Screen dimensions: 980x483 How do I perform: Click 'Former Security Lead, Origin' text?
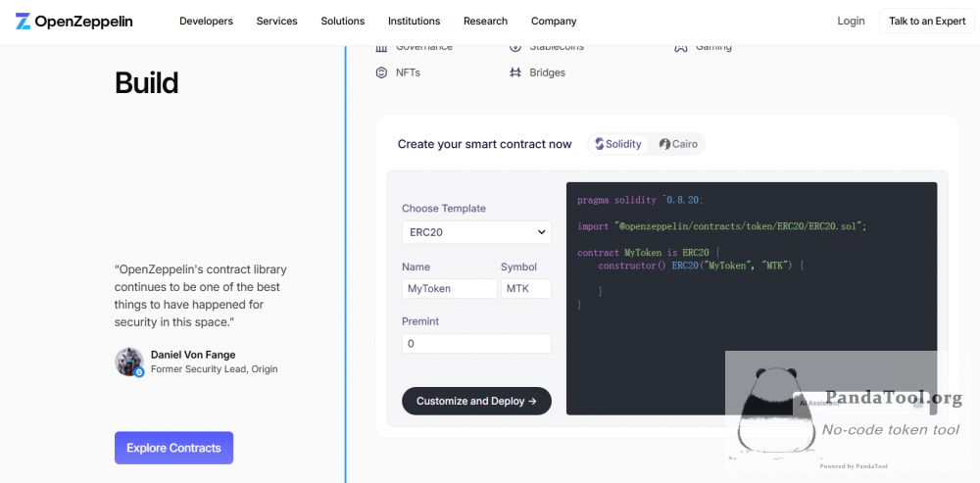pyautogui.click(x=215, y=369)
